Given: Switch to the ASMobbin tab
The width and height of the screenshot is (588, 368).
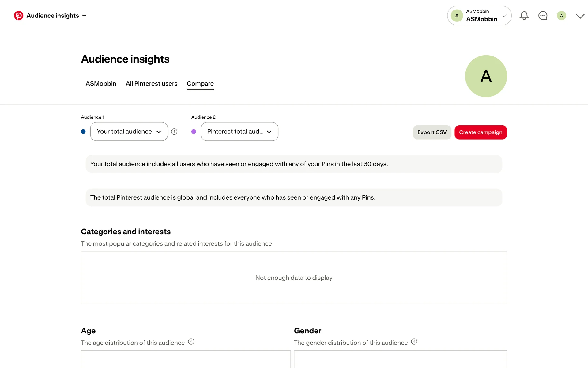Looking at the screenshot, I should pyautogui.click(x=101, y=84).
